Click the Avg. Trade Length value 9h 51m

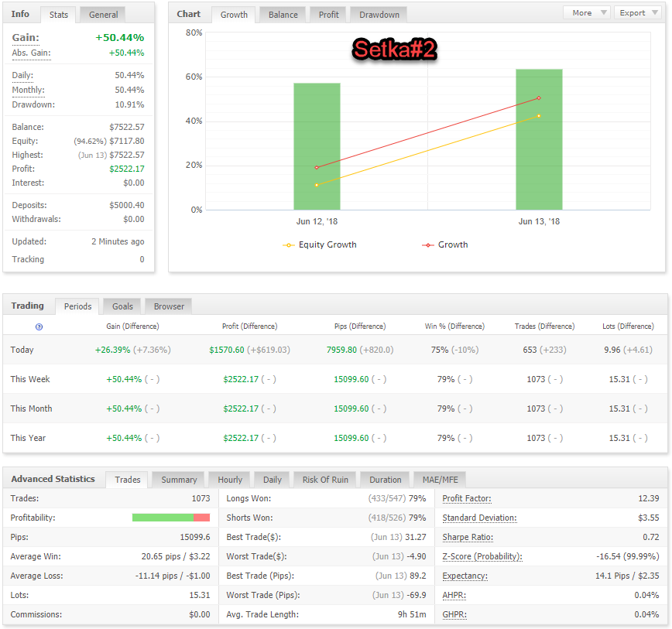(412, 614)
